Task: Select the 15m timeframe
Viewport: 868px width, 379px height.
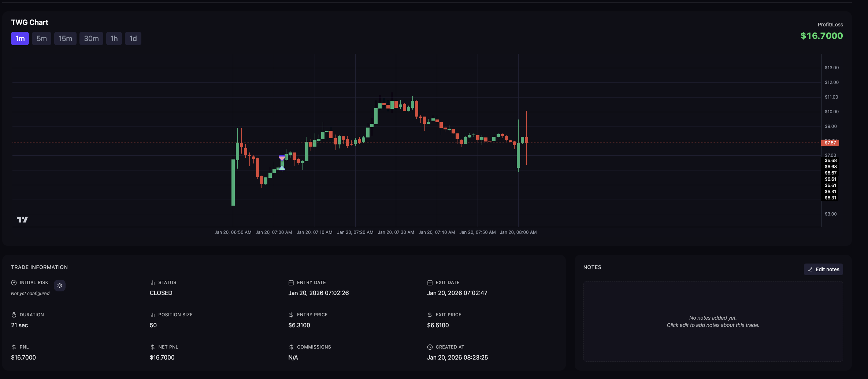Action: point(65,38)
